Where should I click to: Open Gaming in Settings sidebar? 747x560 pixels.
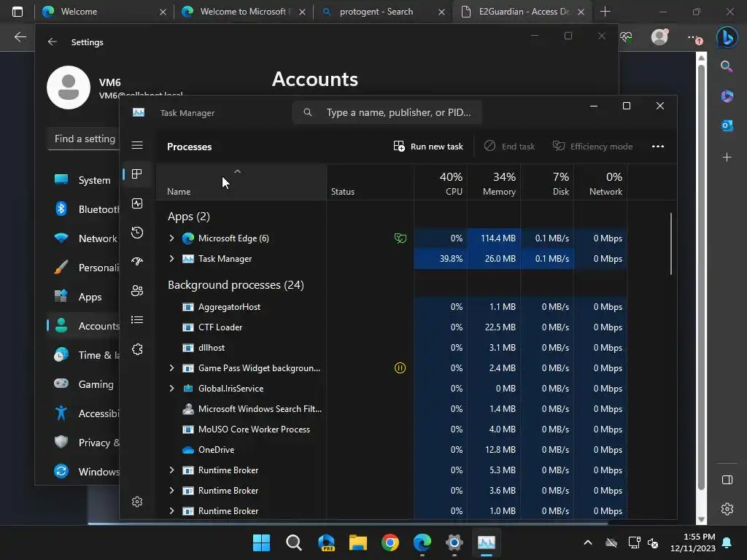click(83, 384)
